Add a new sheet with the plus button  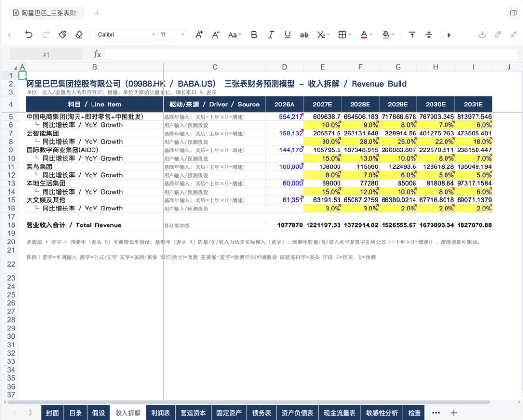[454, 413]
